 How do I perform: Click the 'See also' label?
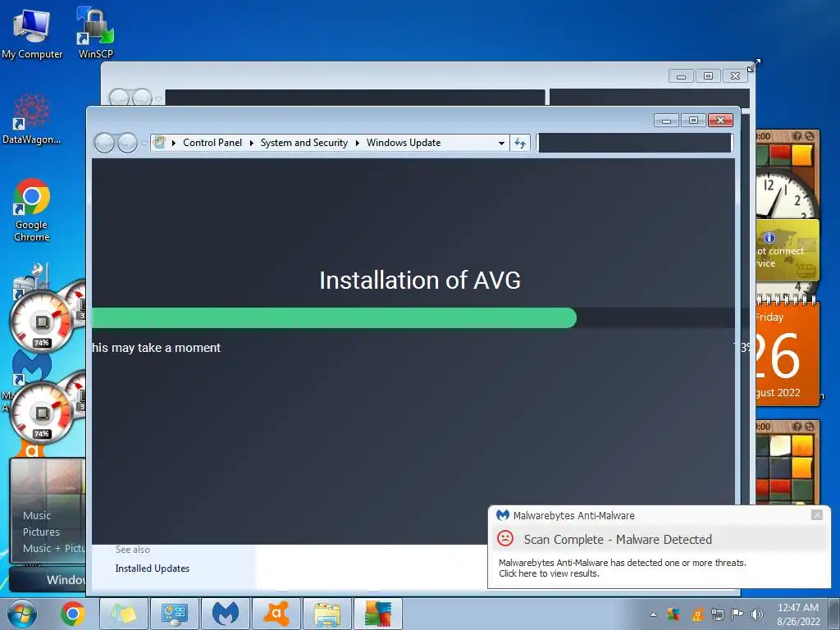coord(132,550)
